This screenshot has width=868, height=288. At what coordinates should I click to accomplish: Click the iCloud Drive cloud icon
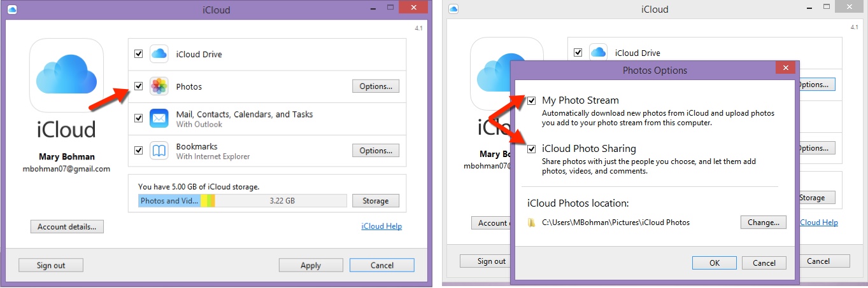[159, 54]
